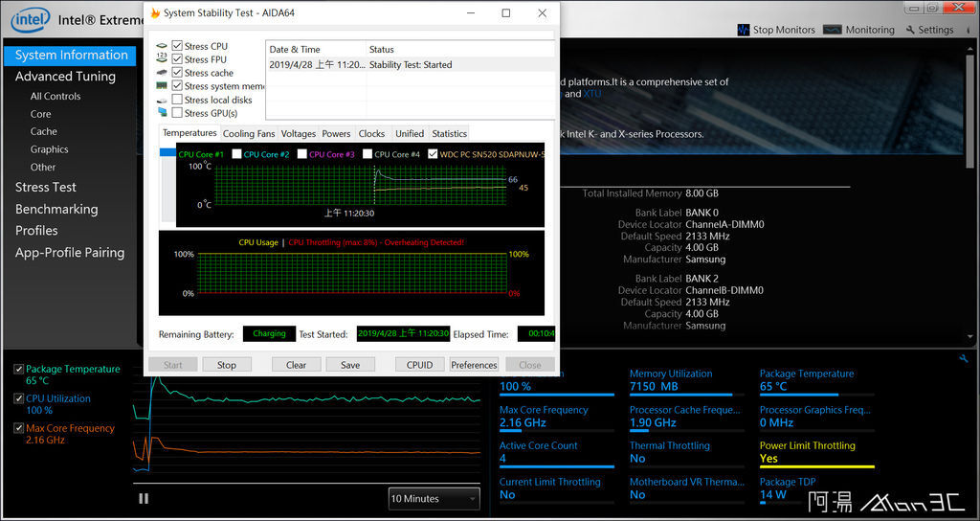Image resolution: width=980 pixels, height=521 pixels.
Task: Click the Stop button in AIDA64
Action: point(227,365)
